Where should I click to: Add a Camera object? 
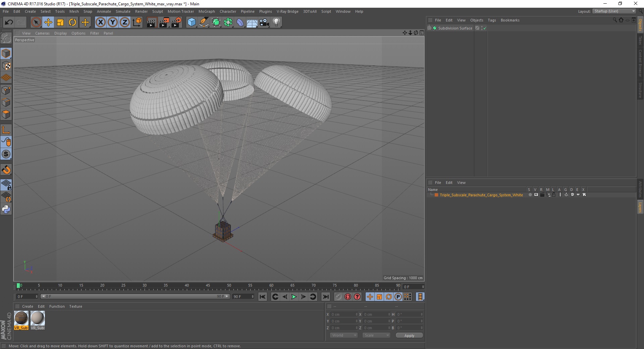(264, 22)
